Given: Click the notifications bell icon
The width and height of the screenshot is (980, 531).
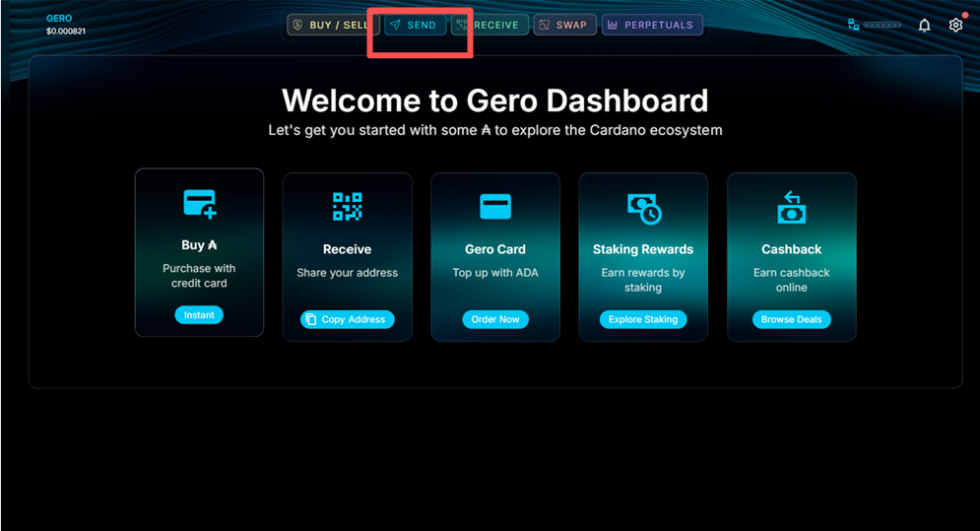Looking at the screenshot, I should 924,26.
